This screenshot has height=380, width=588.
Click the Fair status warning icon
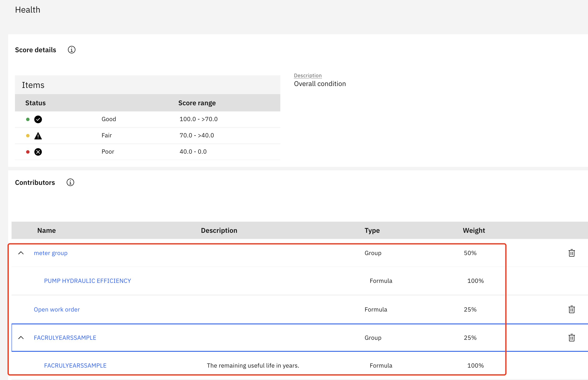tap(38, 136)
